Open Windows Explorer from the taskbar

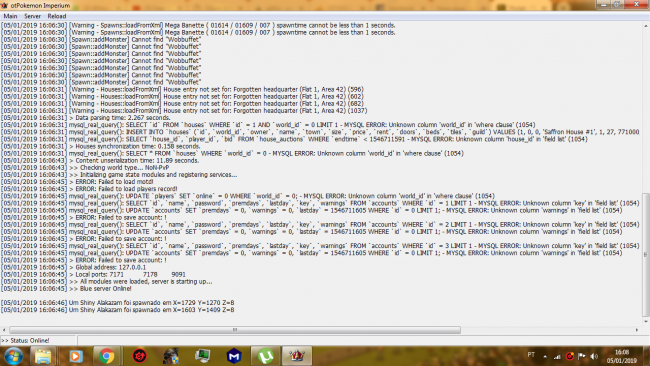(x=43, y=356)
